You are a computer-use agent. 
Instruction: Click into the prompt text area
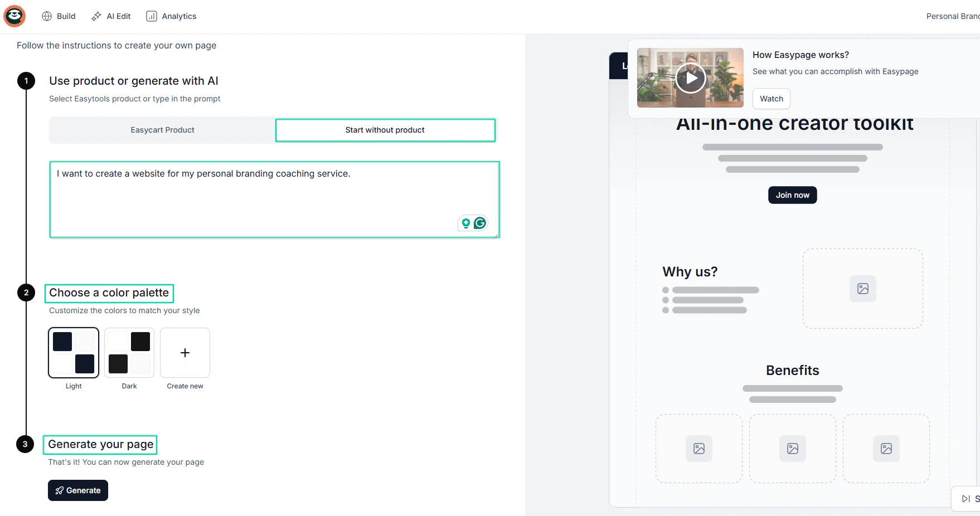[x=274, y=199]
